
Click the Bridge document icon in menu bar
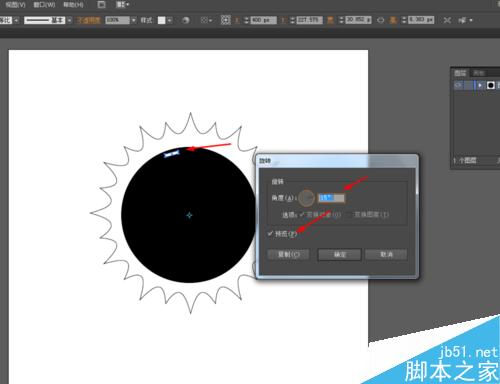point(102,5)
